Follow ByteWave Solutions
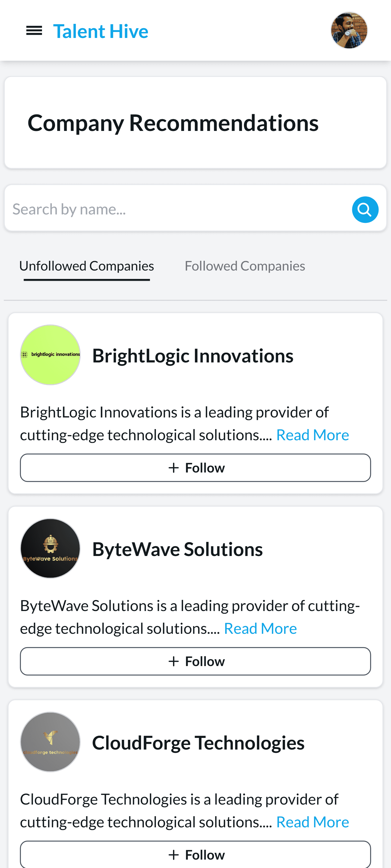Image resolution: width=391 pixels, height=868 pixels. click(x=195, y=661)
